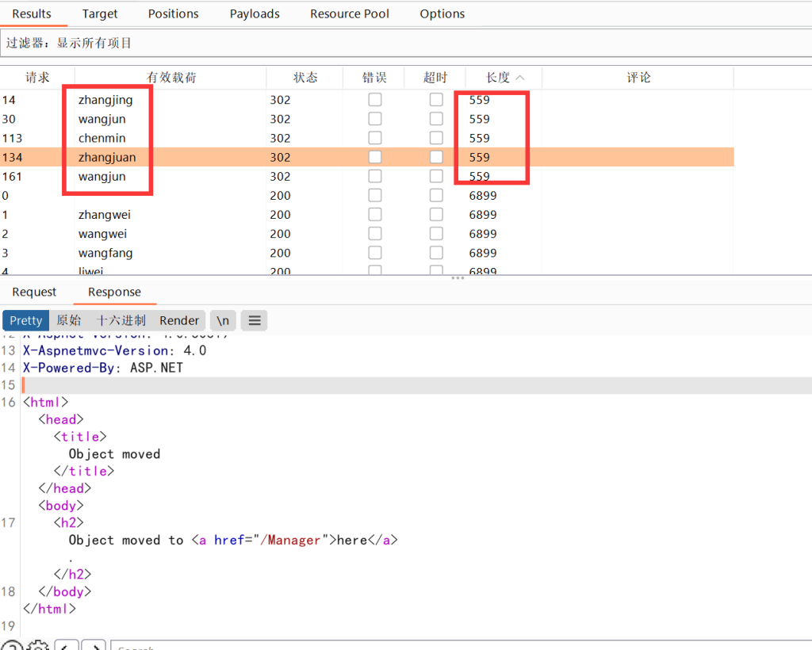812x650 pixels.
Task: Sort results by 有效载荷 column header
Action: (171, 78)
